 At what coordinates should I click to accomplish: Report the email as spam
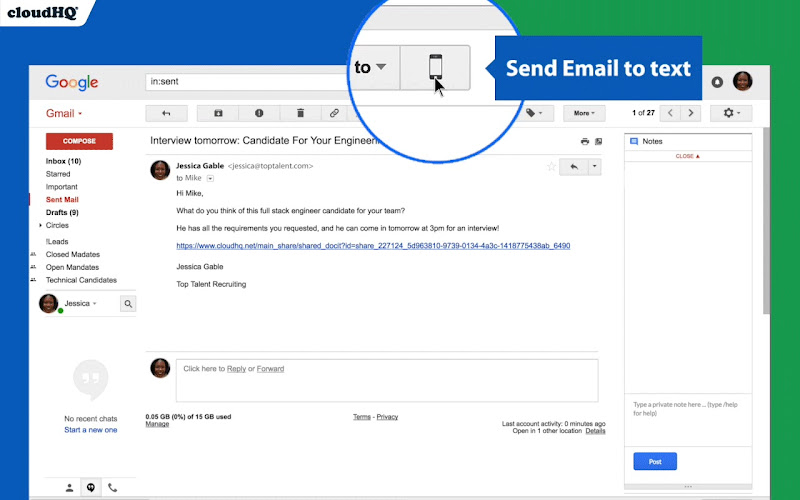pos(259,113)
